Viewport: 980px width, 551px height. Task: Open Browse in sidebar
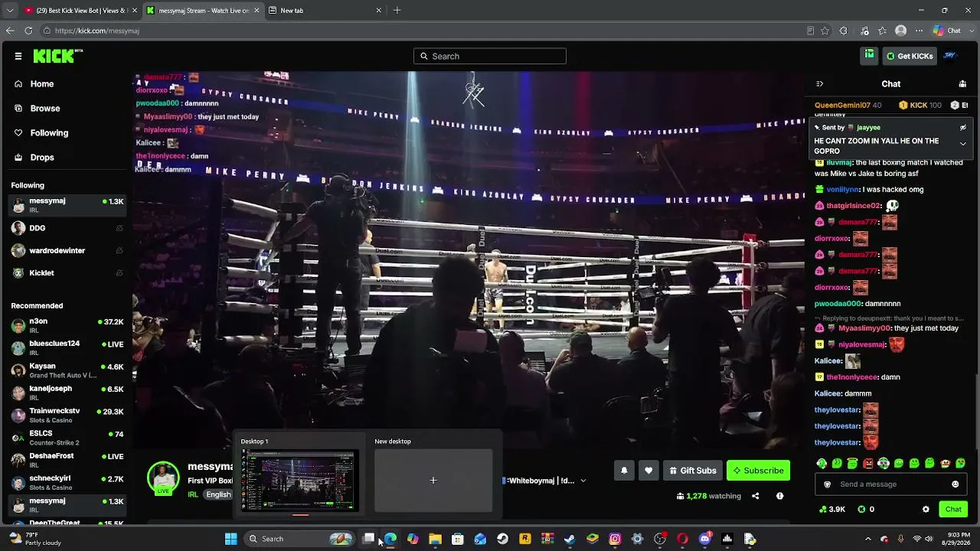click(x=45, y=109)
